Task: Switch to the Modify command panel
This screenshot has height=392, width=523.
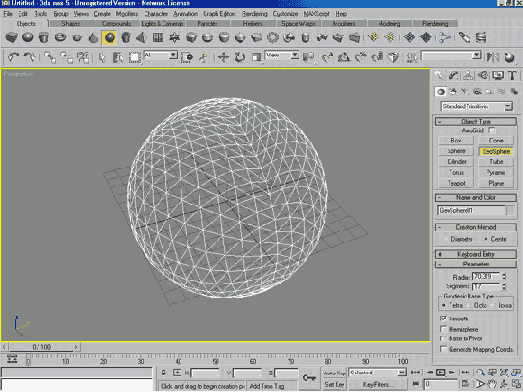Action: click(453, 76)
